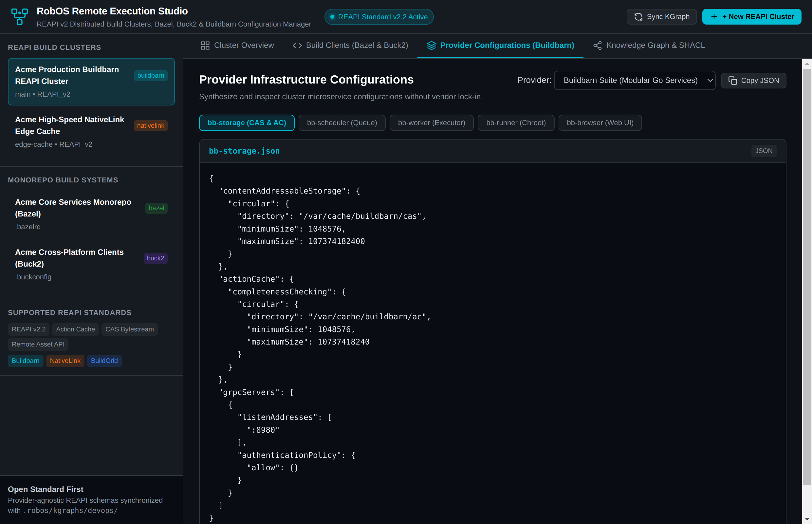Click the RobOS network logo icon
Screen dimensions: 812x524
pos(19,16)
